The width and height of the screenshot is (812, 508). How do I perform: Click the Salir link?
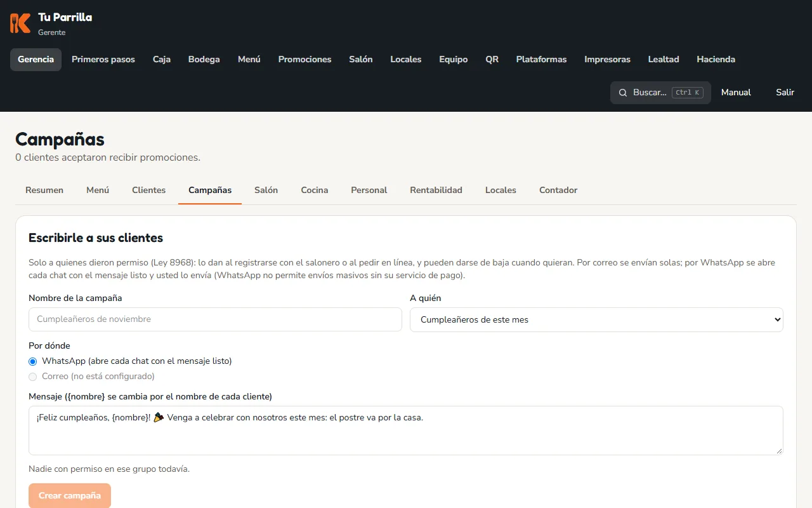point(785,93)
